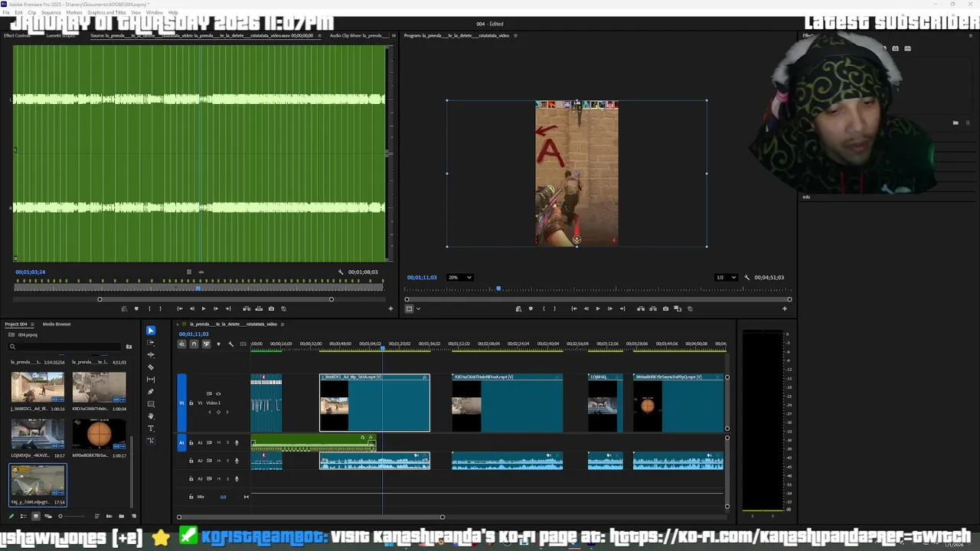Toggle lock on audio track A3

[191, 479]
